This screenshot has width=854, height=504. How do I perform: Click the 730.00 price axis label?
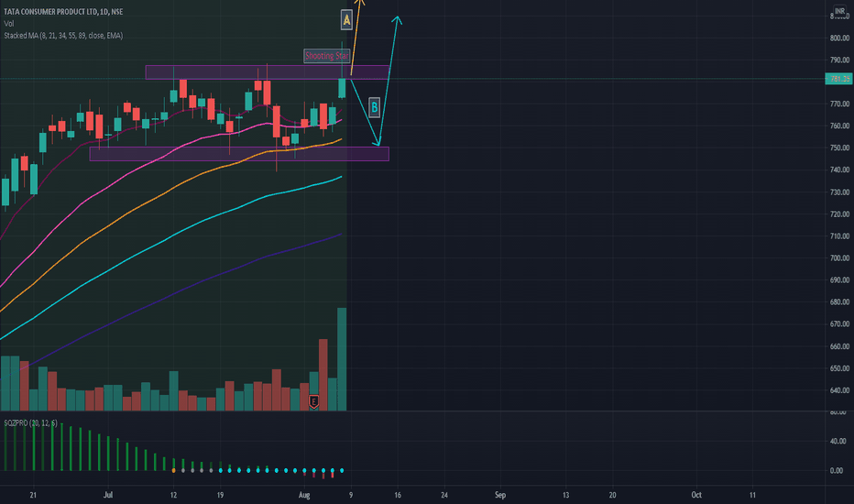tap(839, 192)
